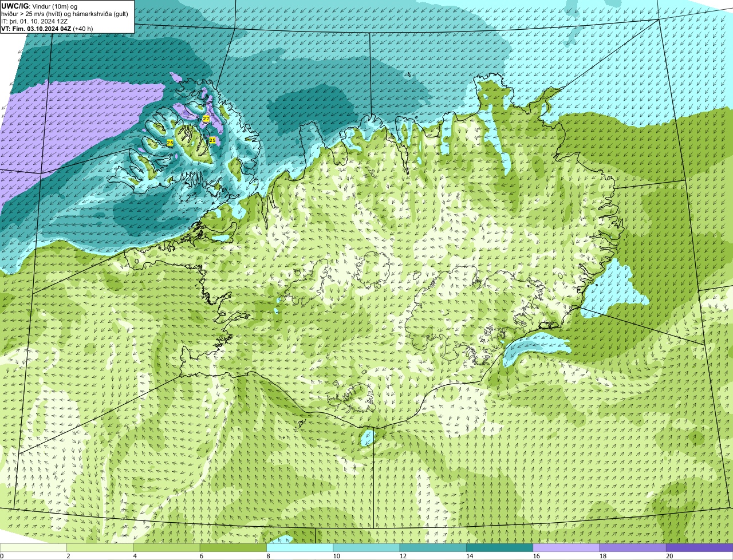Click the yellow gust marker labeled 26
Screen dimensions: 733x560
pos(170,142)
